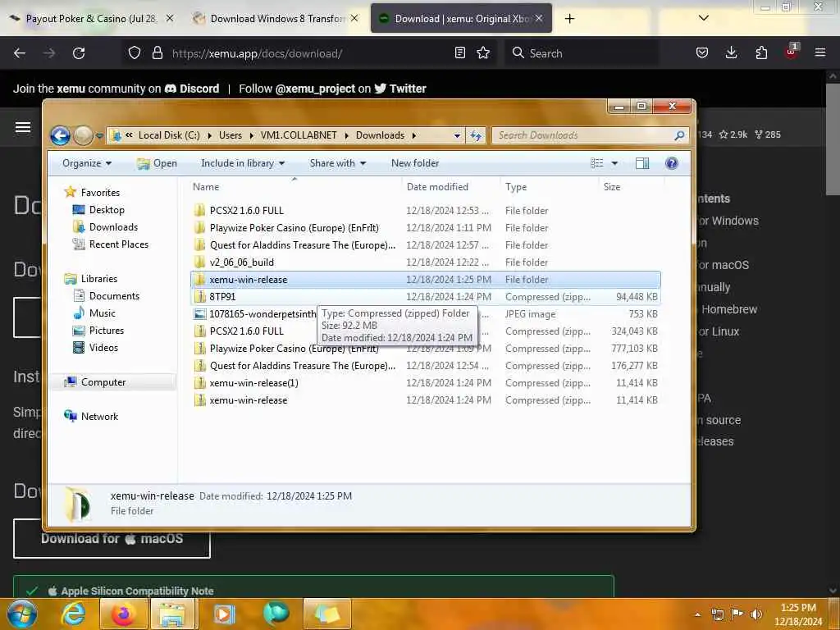Image resolution: width=840 pixels, height=630 pixels.
Task: Click Local Disk (C:) breadcrumb
Action: (169, 135)
